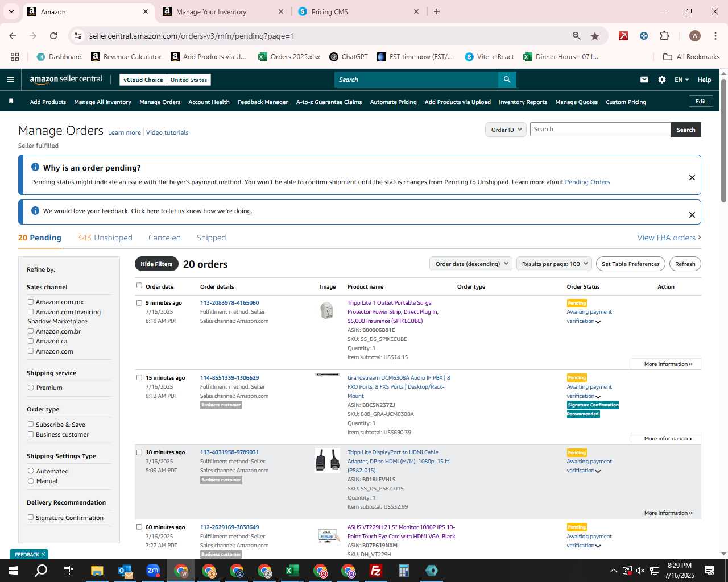
Task: Click the Amazon Seller Central logo
Action: tap(66, 80)
